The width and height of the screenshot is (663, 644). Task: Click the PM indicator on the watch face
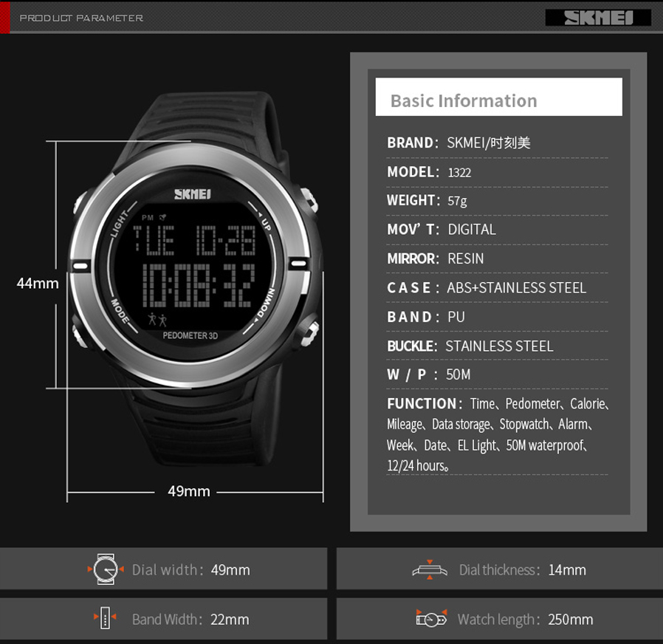point(148,218)
